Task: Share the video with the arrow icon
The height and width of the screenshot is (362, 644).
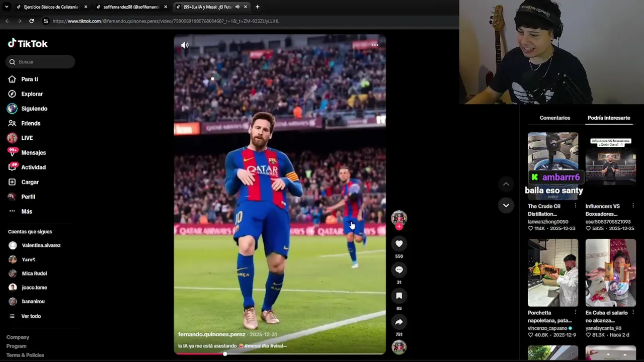Action: [x=399, y=322]
